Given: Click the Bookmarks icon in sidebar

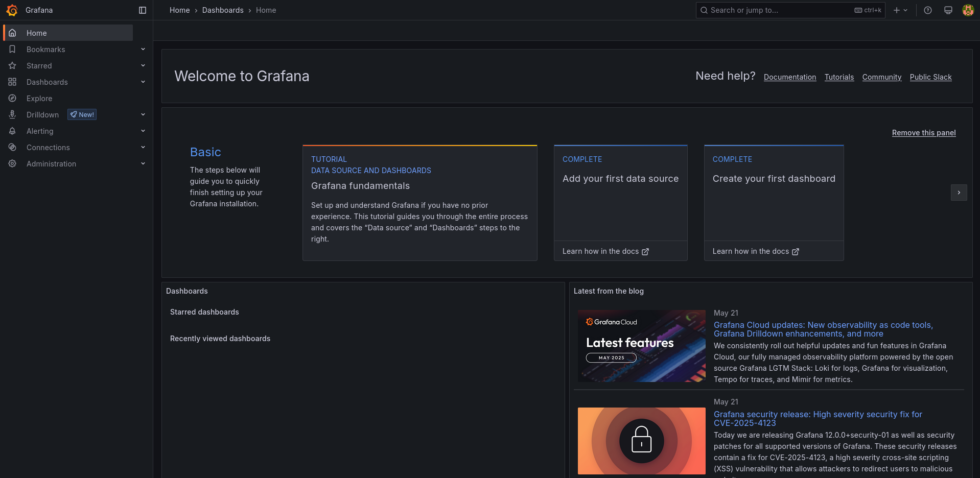Looking at the screenshot, I should click(12, 49).
